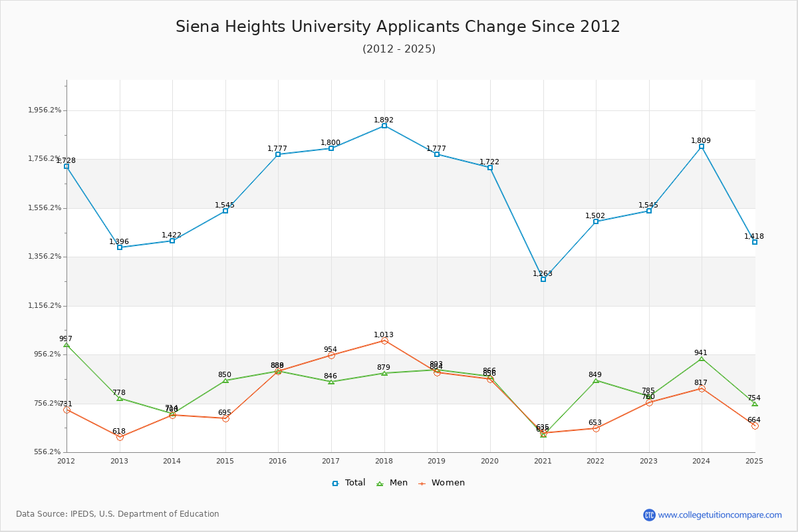
Task: Click the CTC logo icon
Action: click(x=649, y=515)
